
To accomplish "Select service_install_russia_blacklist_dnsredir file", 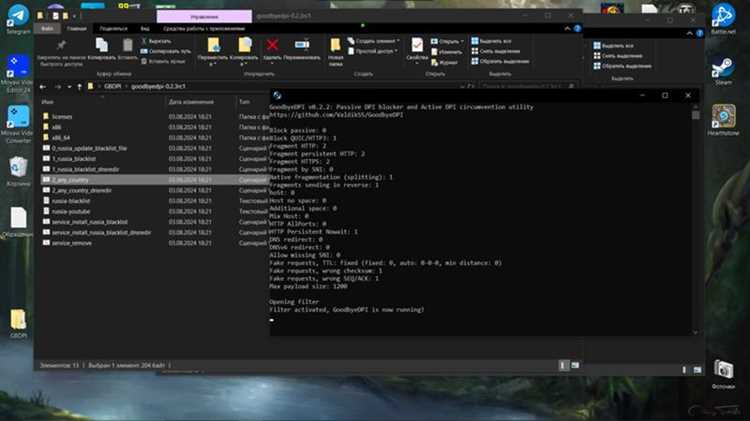I will 101,233.
